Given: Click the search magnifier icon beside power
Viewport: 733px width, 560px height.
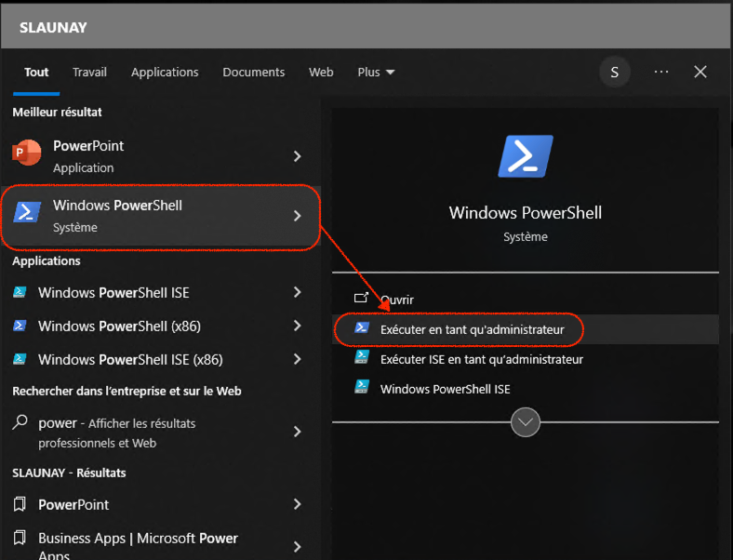Looking at the screenshot, I should 20,423.
